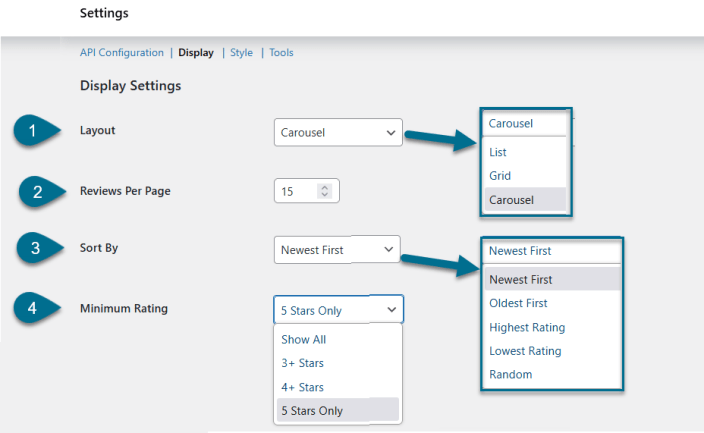704x433 pixels.
Task: Pick Random from the sort options
Action: pos(510,374)
